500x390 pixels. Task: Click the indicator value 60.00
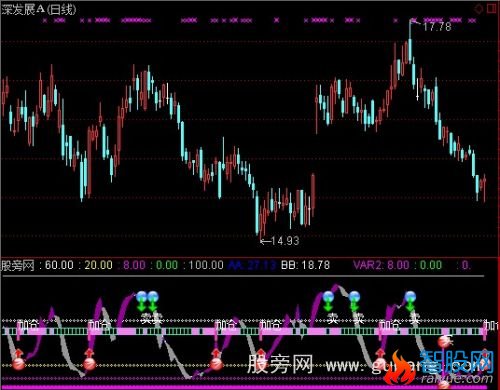[59, 265]
